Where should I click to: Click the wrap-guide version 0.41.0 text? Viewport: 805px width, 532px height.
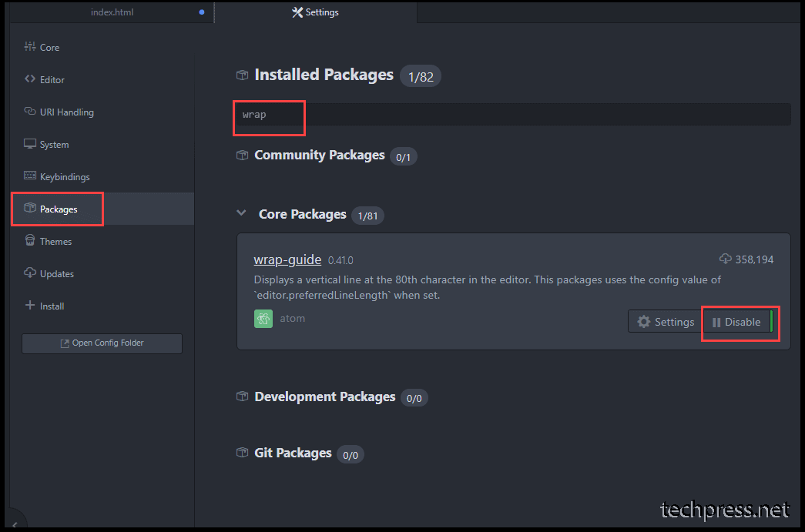[x=340, y=261]
